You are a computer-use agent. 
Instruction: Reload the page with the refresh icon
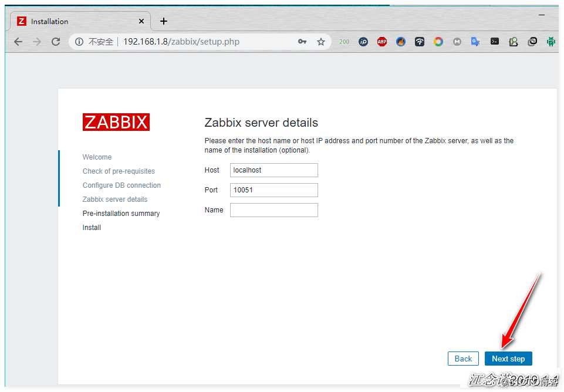pyautogui.click(x=56, y=42)
